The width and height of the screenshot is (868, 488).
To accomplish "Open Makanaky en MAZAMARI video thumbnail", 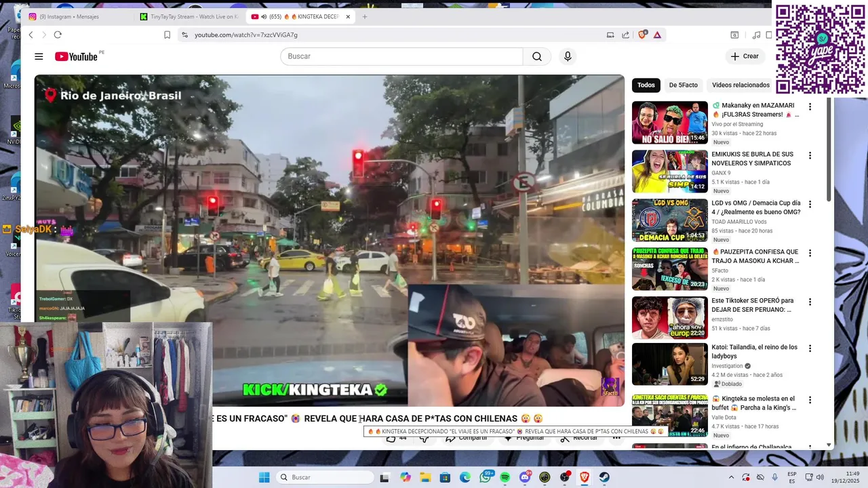I will (x=669, y=123).
